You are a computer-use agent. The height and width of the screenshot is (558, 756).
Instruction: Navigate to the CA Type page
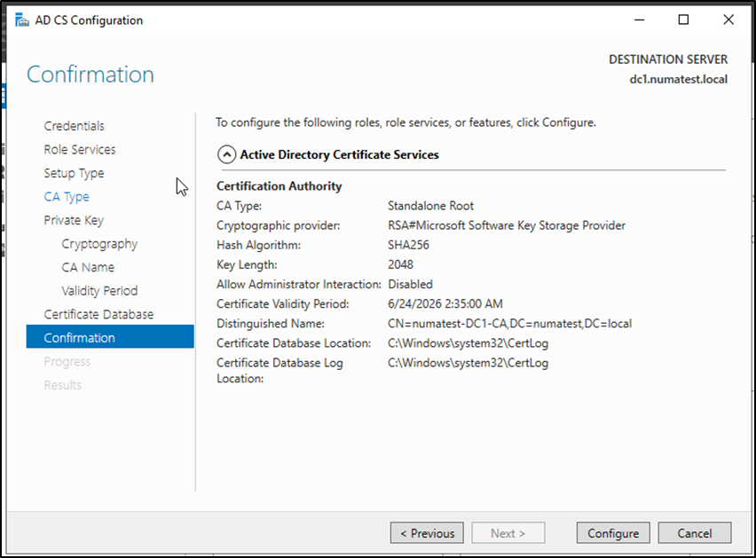pos(67,197)
